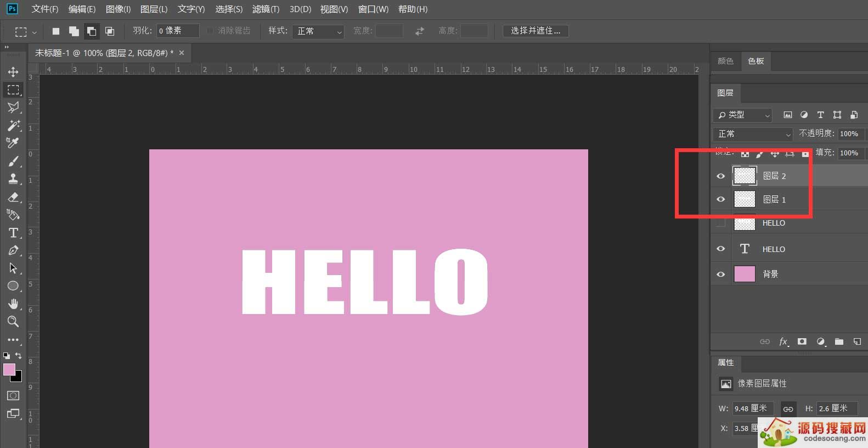The width and height of the screenshot is (868, 448).
Task: Click the pink foreground color swatch
Action: pyautogui.click(x=9, y=369)
